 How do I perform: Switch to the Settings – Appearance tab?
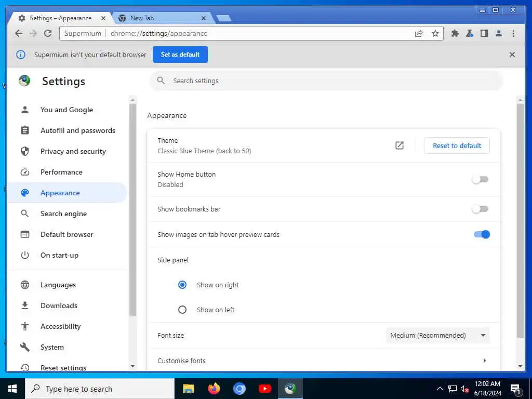tap(60, 18)
